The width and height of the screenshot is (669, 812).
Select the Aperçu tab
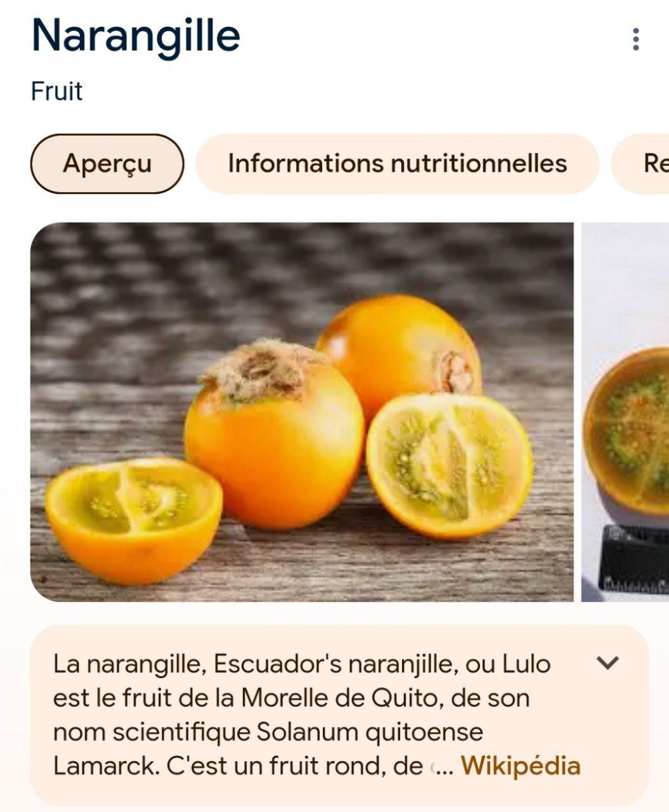(107, 164)
